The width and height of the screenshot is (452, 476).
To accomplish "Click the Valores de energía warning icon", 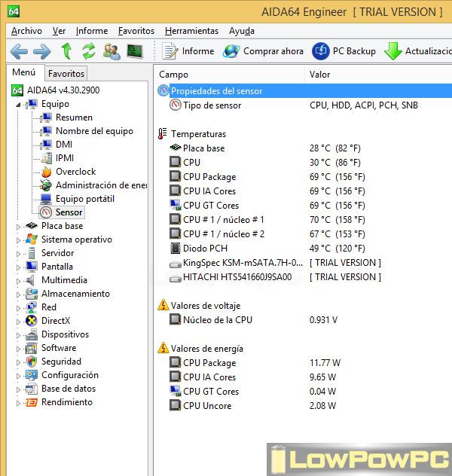I will pyautogui.click(x=163, y=348).
